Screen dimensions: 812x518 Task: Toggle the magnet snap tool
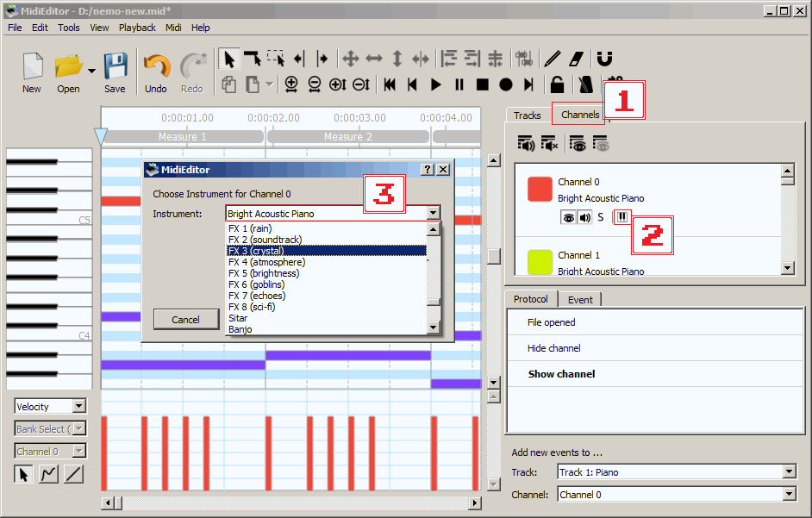click(604, 59)
